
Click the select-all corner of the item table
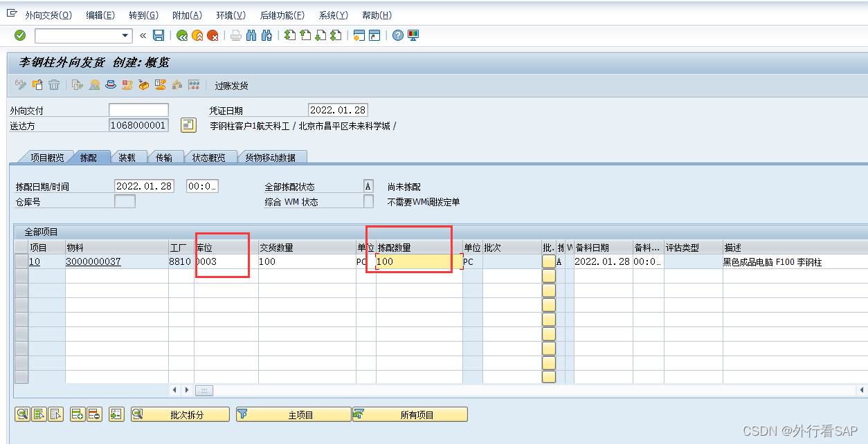click(21, 248)
